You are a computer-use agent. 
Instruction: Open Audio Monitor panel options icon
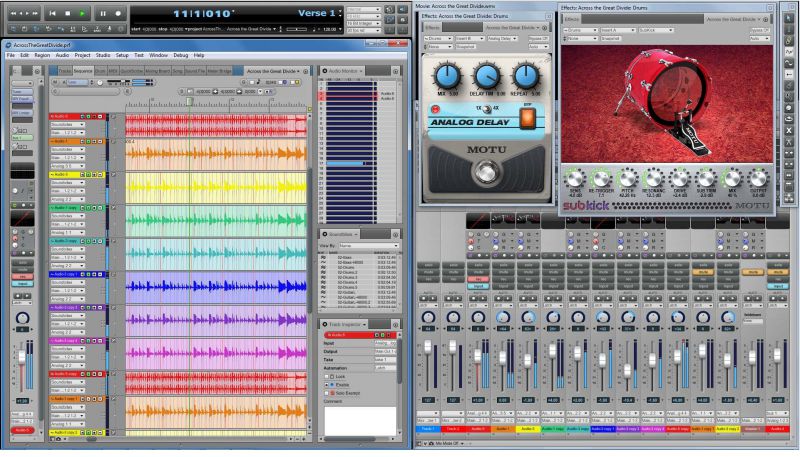pos(395,71)
